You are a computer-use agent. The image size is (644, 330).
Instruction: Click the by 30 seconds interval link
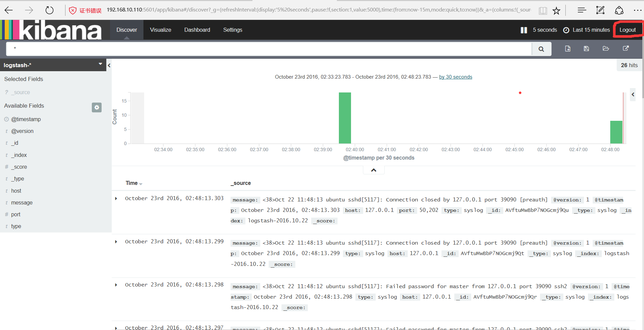click(455, 77)
